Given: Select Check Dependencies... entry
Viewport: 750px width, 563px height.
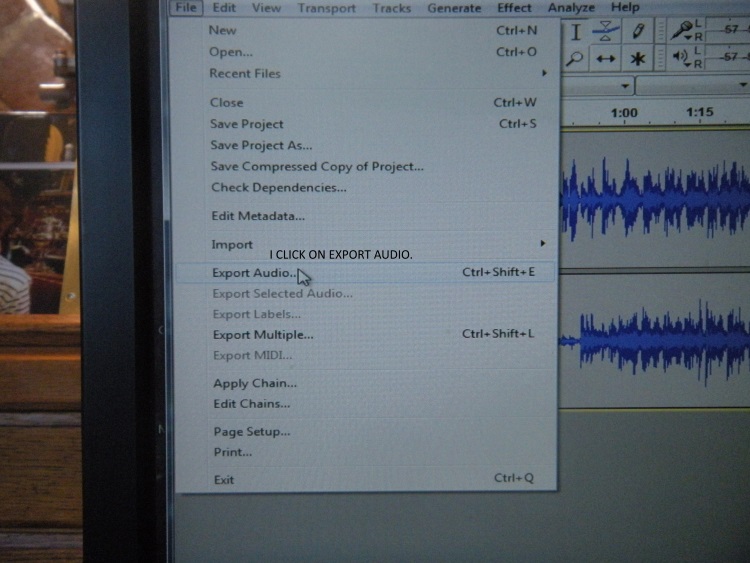Looking at the screenshot, I should coord(366,187).
